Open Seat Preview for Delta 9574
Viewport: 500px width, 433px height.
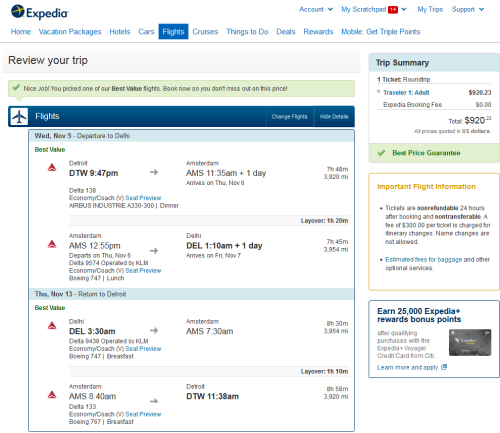point(143,271)
